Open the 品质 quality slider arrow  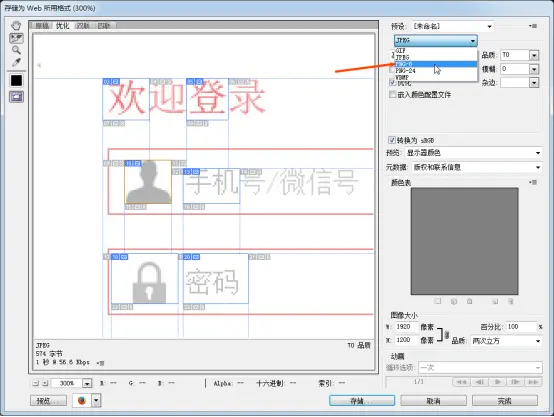[534, 55]
